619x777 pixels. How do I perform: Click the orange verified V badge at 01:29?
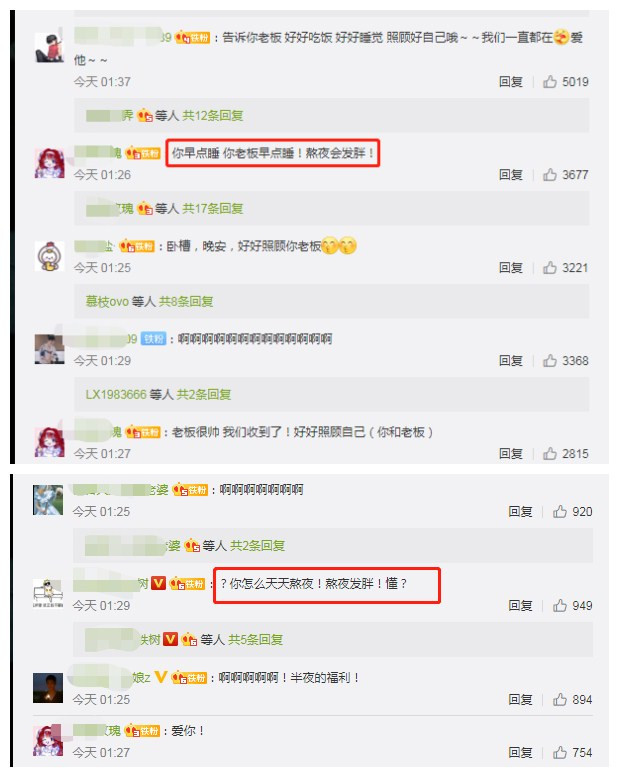coord(158,583)
